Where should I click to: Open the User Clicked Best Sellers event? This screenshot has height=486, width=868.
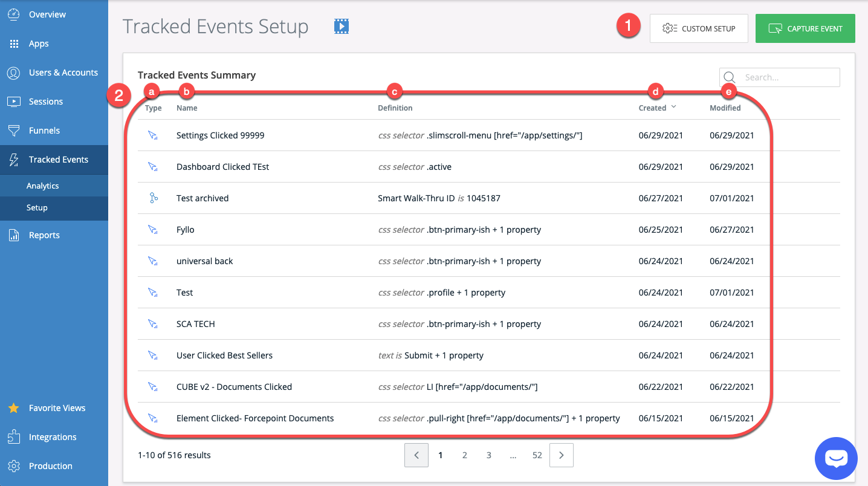tap(224, 355)
